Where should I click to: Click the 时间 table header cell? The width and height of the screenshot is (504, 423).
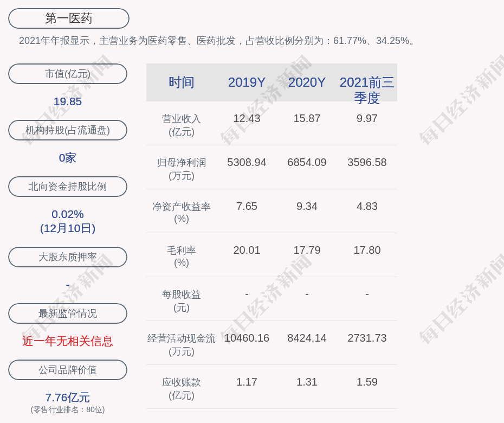pyautogui.click(x=182, y=82)
